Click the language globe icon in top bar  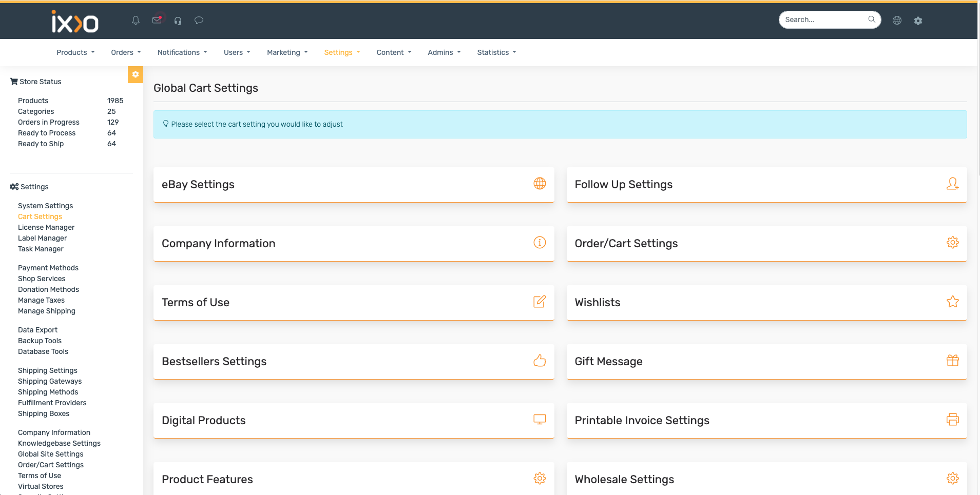(x=897, y=20)
